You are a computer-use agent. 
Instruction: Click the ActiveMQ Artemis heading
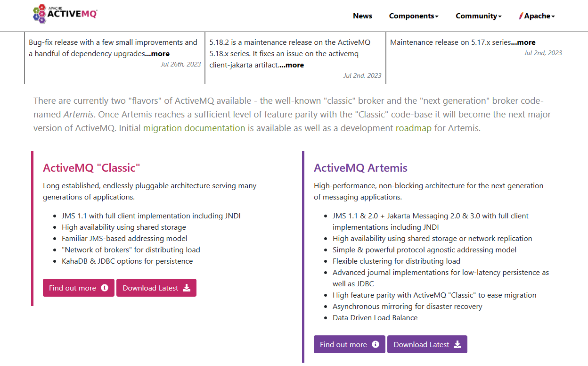360,167
